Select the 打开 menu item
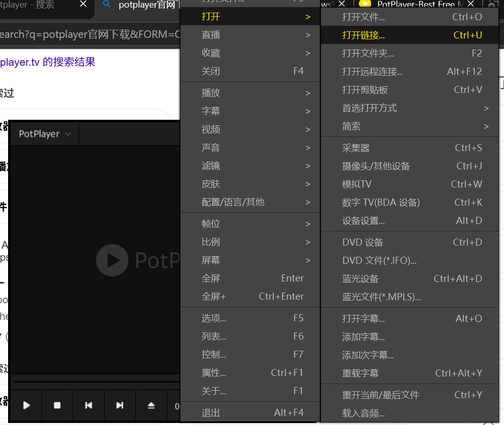 click(250, 16)
